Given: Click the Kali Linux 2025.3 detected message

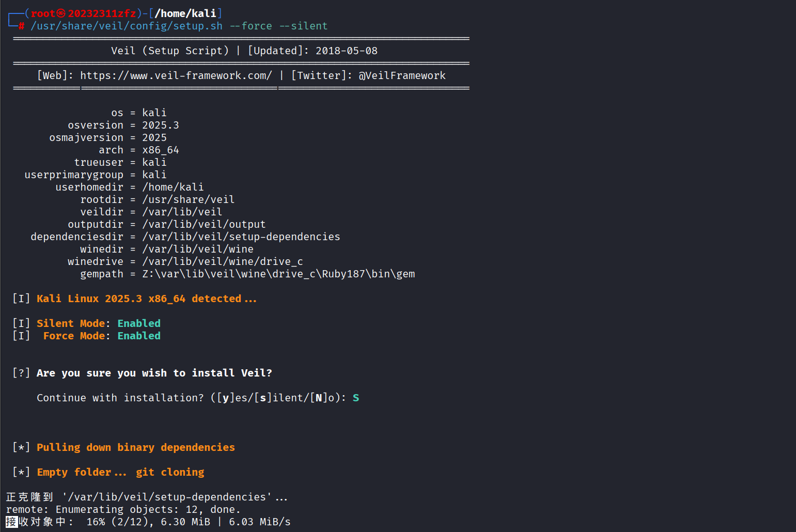Looking at the screenshot, I should [147, 299].
